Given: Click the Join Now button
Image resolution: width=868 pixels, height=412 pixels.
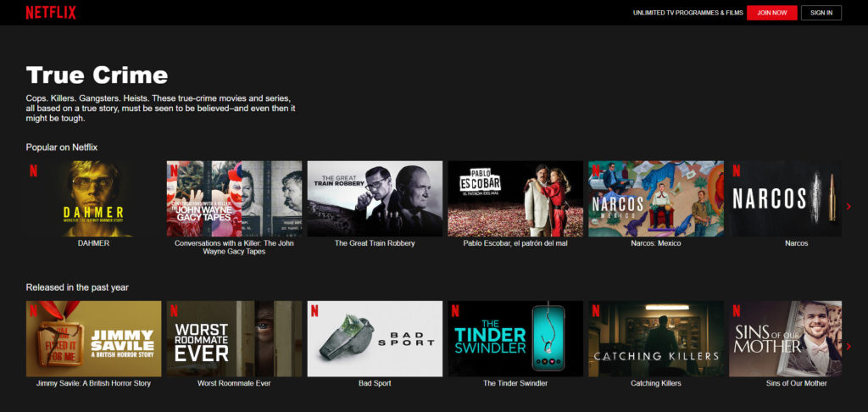Looking at the screenshot, I should coord(771,13).
